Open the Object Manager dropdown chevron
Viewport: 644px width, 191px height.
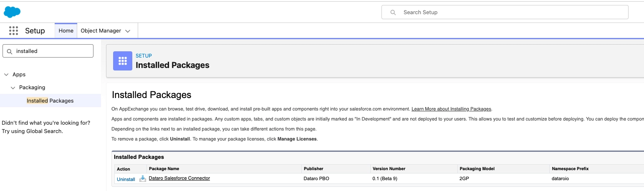coord(128,31)
